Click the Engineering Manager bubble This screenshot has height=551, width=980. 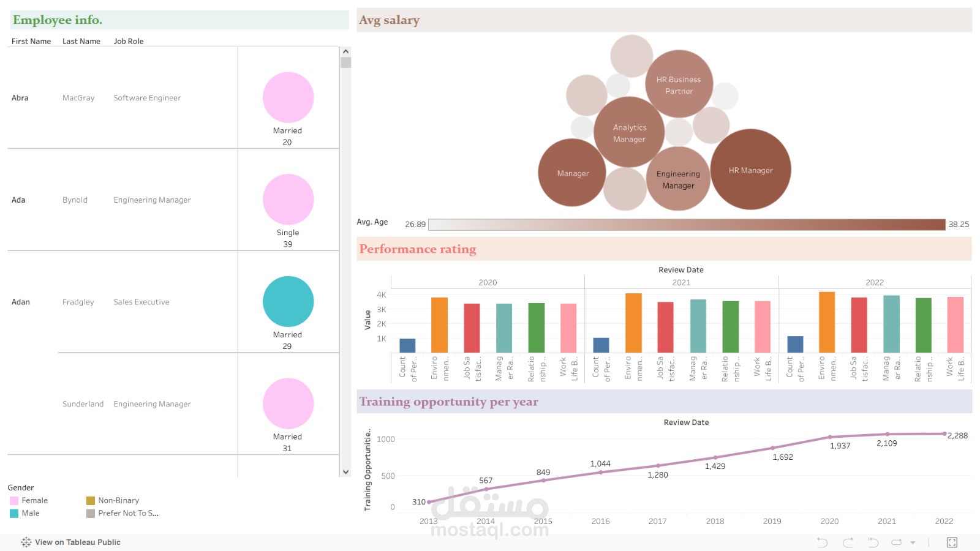coord(678,179)
